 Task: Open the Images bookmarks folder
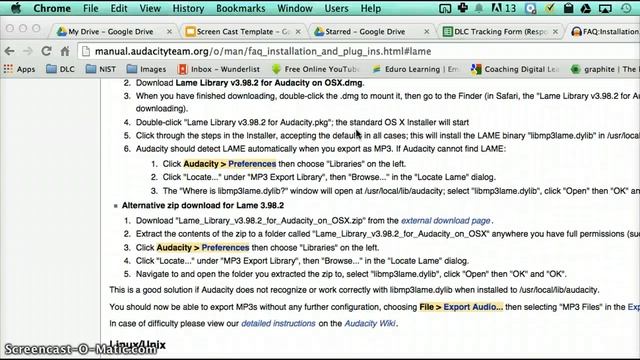[x=147, y=69]
